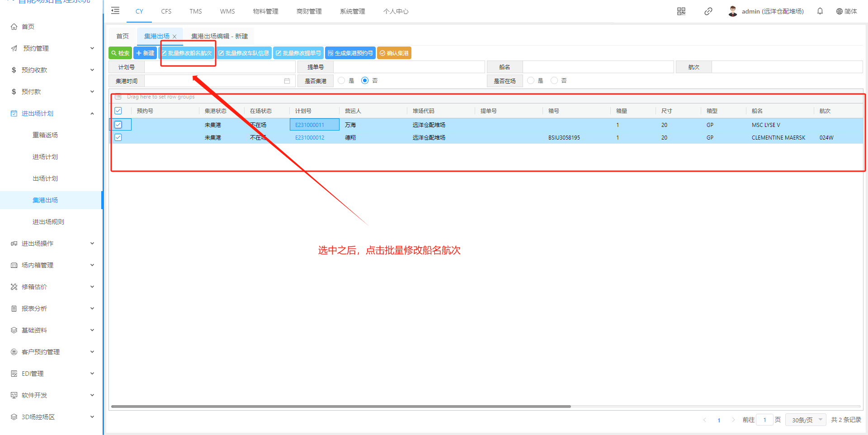Click the admin user avatar

pyautogui.click(x=732, y=11)
